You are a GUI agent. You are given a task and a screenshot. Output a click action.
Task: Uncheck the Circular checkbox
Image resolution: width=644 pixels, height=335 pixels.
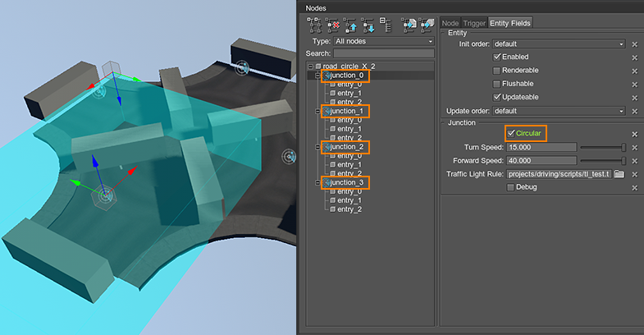[511, 133]
